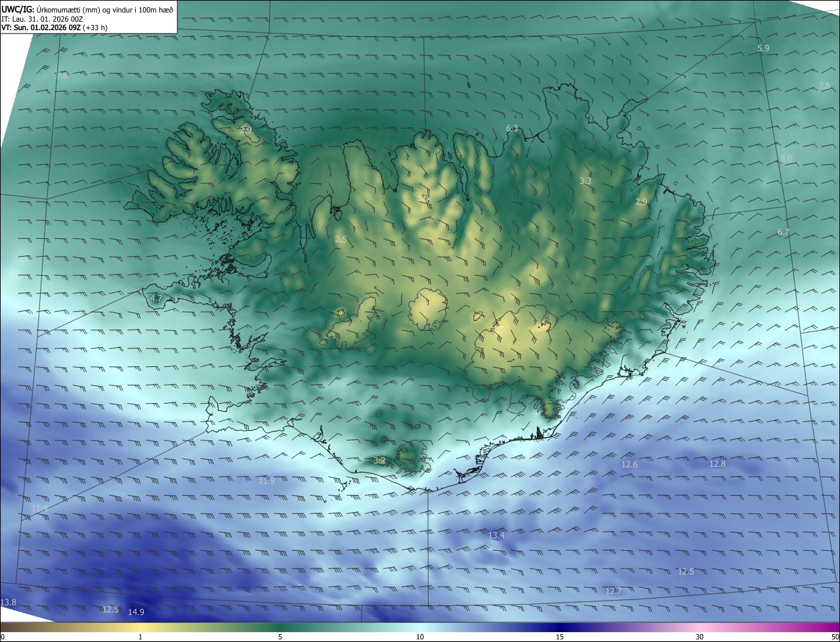This screenshot has height=642, width=840.
Task: Click the legend tick label "30"
Action: pos(700,637)
